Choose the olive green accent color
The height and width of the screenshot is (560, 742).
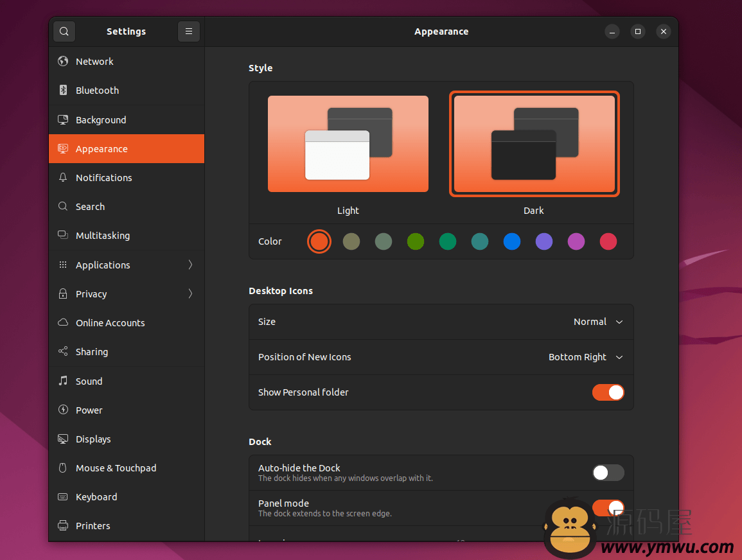416,241
